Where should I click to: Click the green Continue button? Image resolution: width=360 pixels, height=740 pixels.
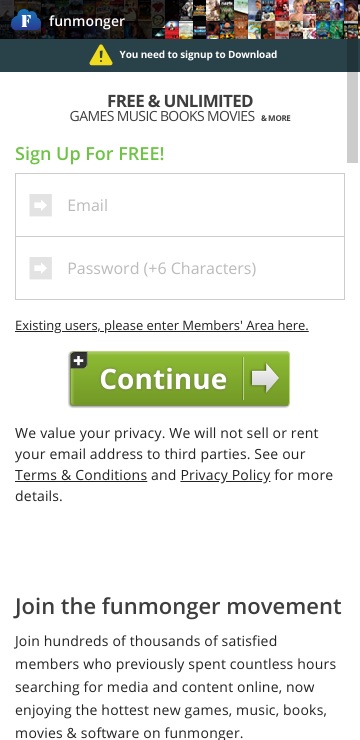[x=179, y=378]
